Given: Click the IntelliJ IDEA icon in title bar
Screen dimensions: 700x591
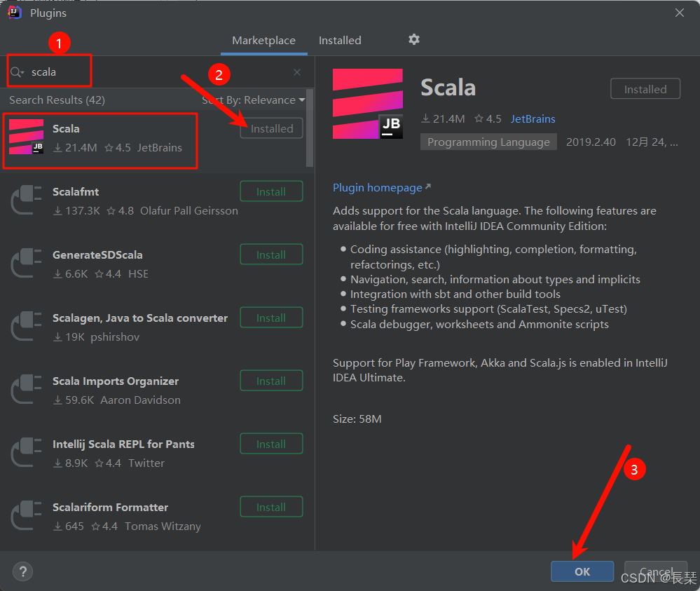Looking at the screenshot, I should point(14,13).
